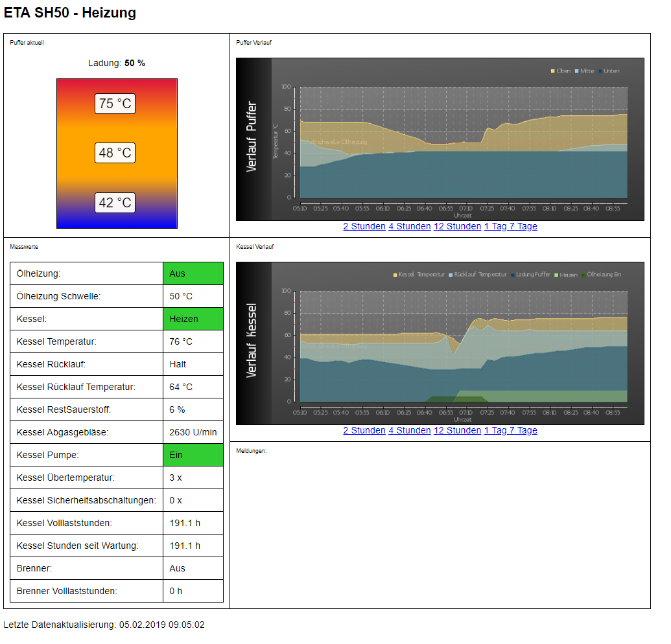Click the Unten legend swatch in Puffer chart

click(600, 71)
